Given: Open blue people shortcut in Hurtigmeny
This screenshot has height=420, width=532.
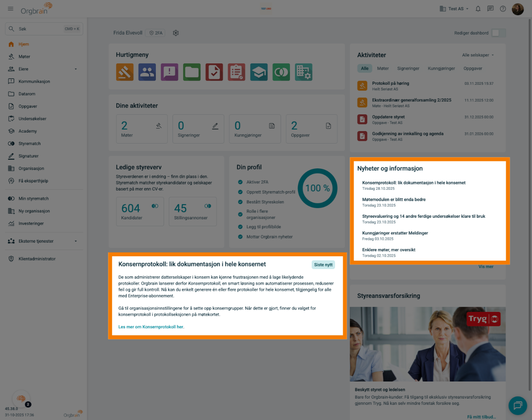Looking at the screenshot, I should [x=147, y=72].
